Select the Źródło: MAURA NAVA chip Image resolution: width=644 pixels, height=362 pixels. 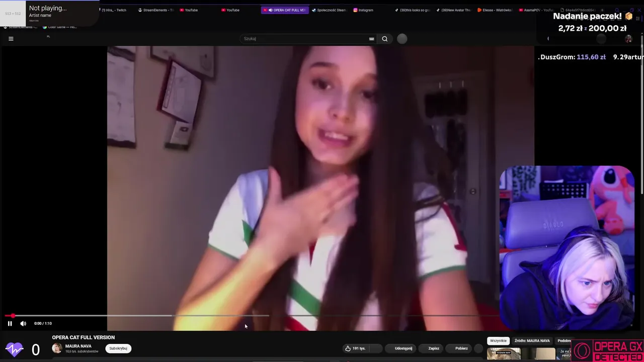click(532, 341)
